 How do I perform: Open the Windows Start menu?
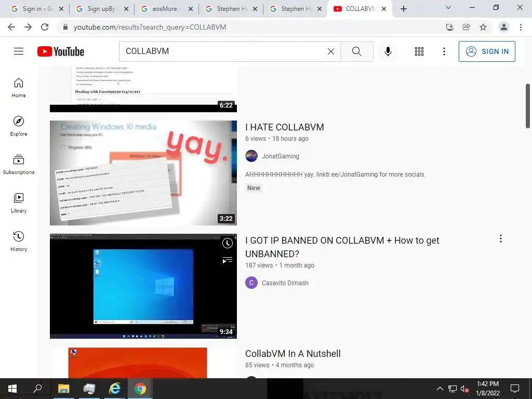coord(12,389)
